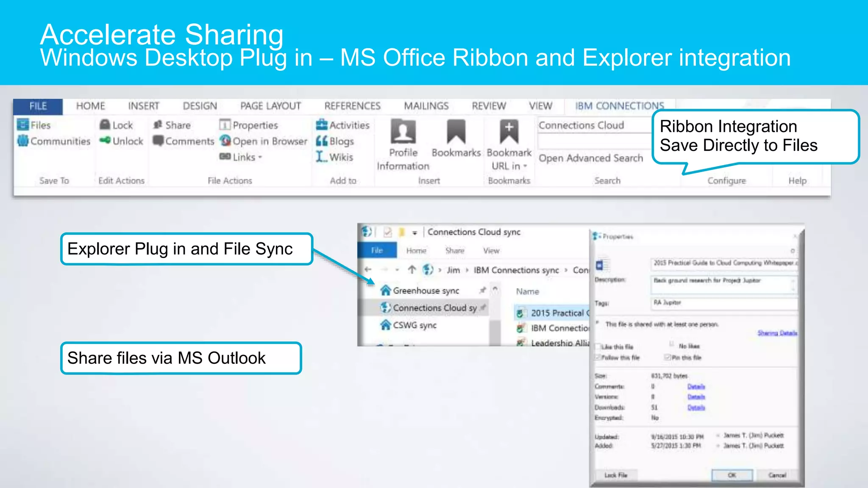Click the file icon beside IBM Connections row
Screen dimensions: 868x488
(520, 328)
